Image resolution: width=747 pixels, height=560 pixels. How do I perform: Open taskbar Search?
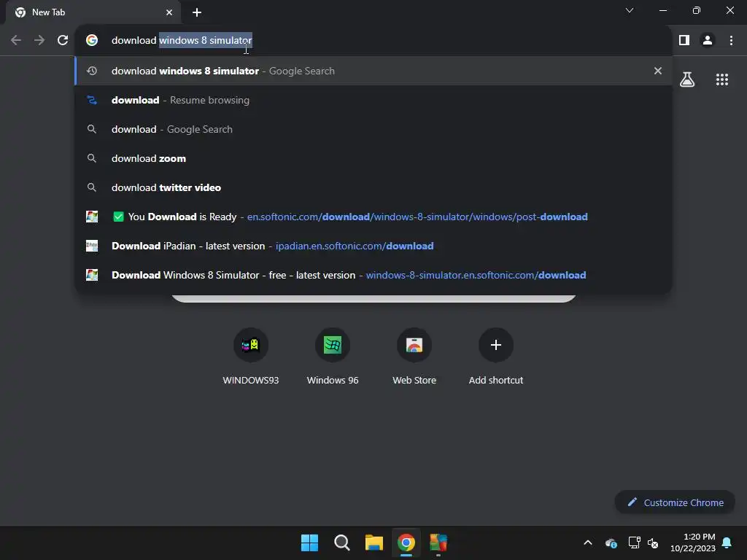[x=341, y=542]
